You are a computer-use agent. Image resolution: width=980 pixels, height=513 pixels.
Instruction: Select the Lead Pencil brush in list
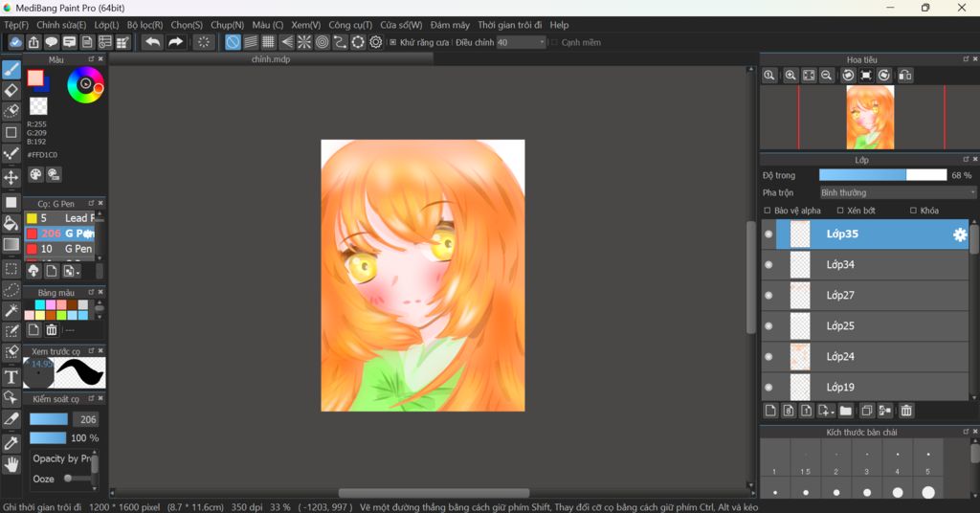click(77, 218)
